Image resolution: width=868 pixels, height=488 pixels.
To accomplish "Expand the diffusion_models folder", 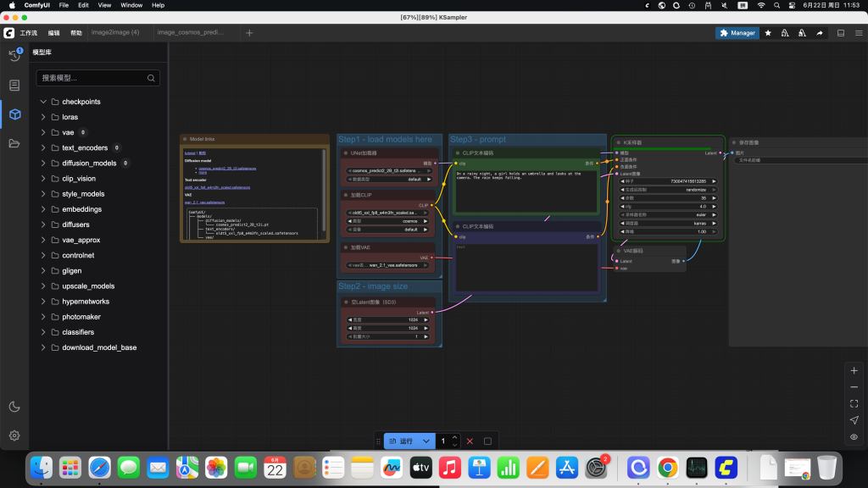I will (43, 164).
